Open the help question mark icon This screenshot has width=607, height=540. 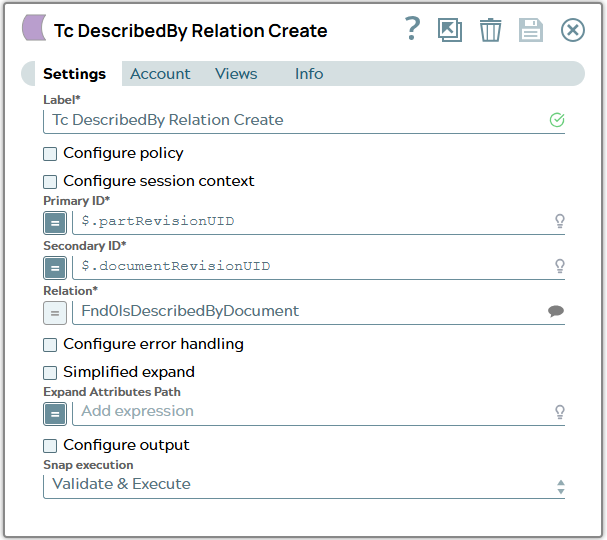point(412,29)
